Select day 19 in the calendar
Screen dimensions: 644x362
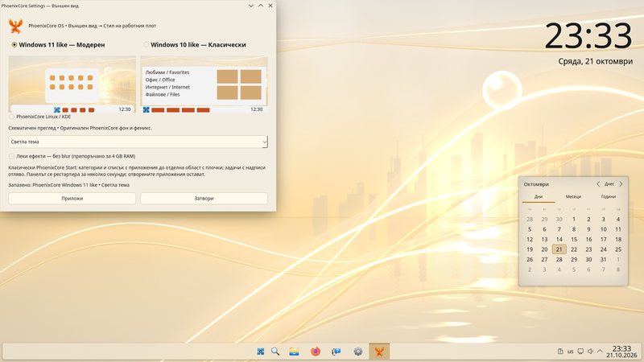pyautogui.click(x=530, y=249)
